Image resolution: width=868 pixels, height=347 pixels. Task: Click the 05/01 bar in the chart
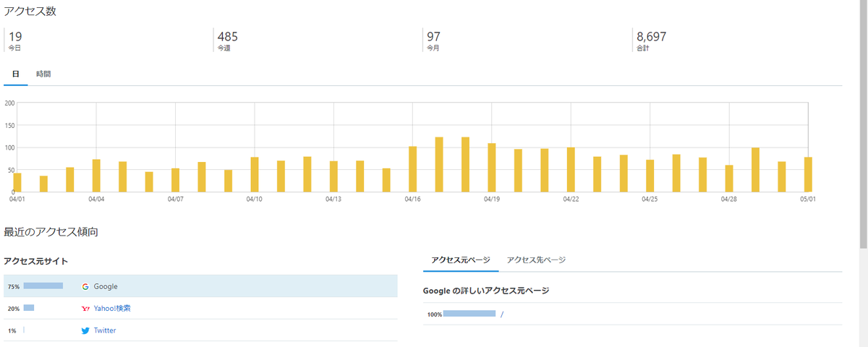click(x=808, y=174)
